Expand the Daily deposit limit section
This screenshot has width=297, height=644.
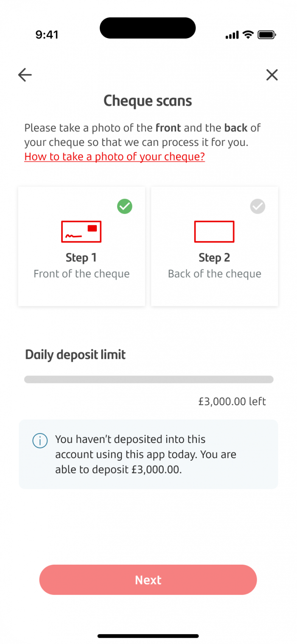(x=75, y=355)
